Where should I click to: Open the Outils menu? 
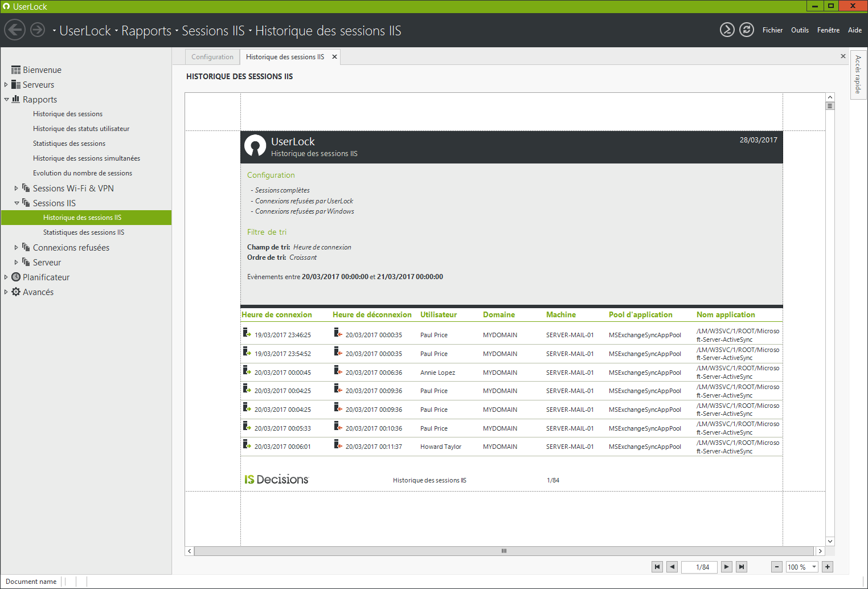point(800,30)
